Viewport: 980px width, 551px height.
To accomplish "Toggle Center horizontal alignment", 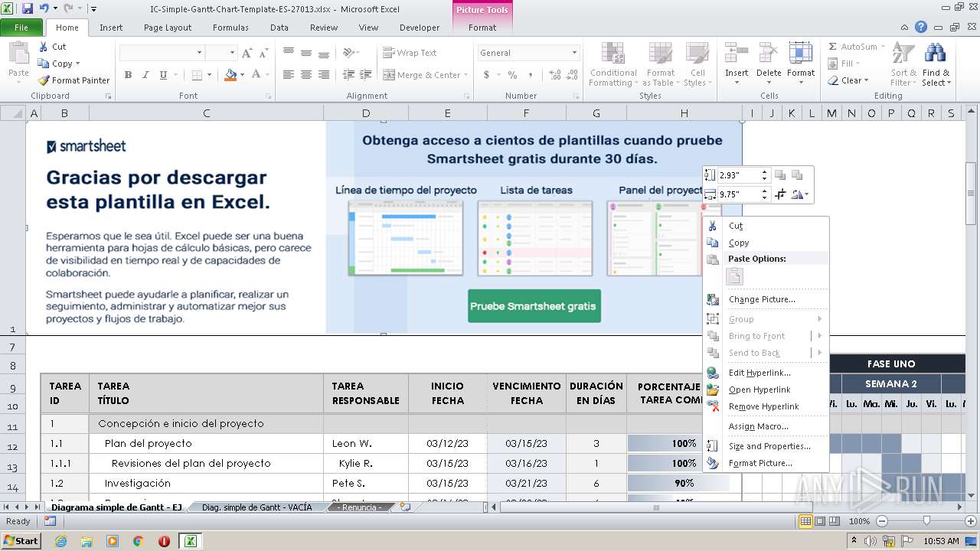I will [306, 75].
